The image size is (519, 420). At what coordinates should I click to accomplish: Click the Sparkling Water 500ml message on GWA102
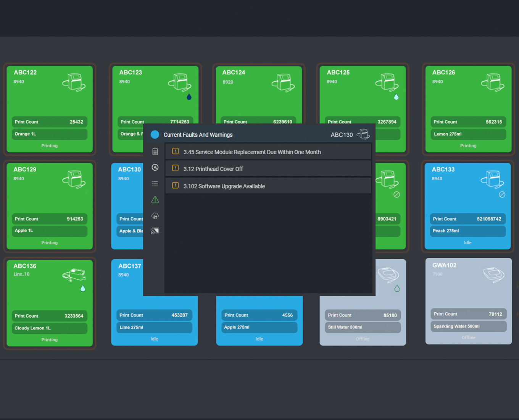(469, 326)
